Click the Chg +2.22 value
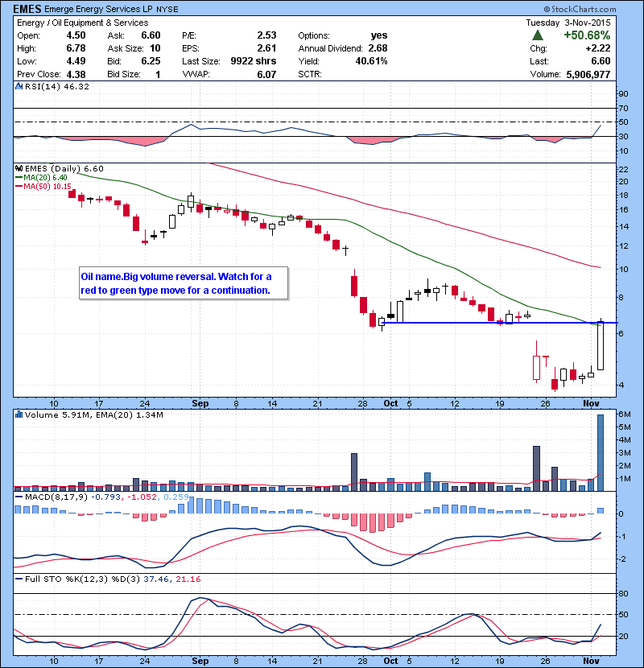The width and height of the screenshot is (644, 668). (x=598, y=48)
